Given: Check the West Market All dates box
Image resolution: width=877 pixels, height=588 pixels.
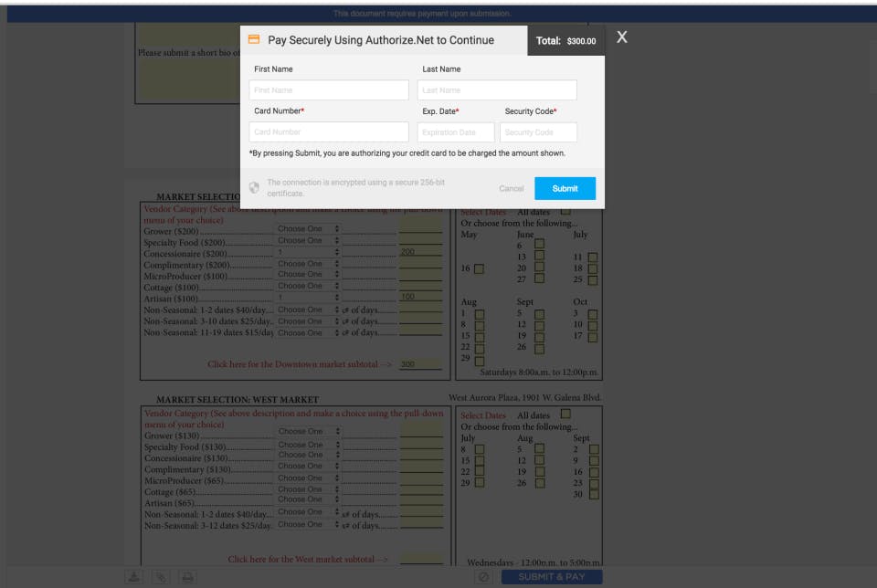Looking at the screenshot, I should point(566,415).
